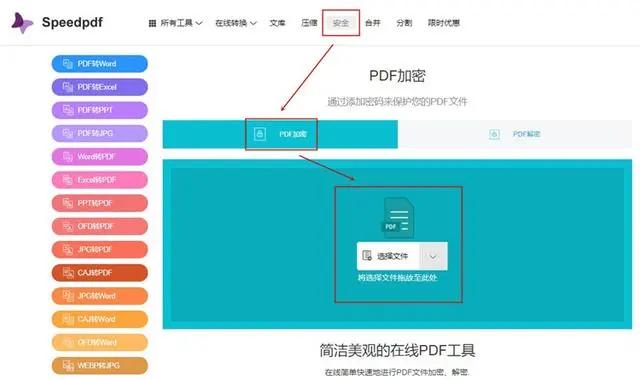Click the large PDF document icon
This screenshot has height=380, width=640.
click(398, 218)
